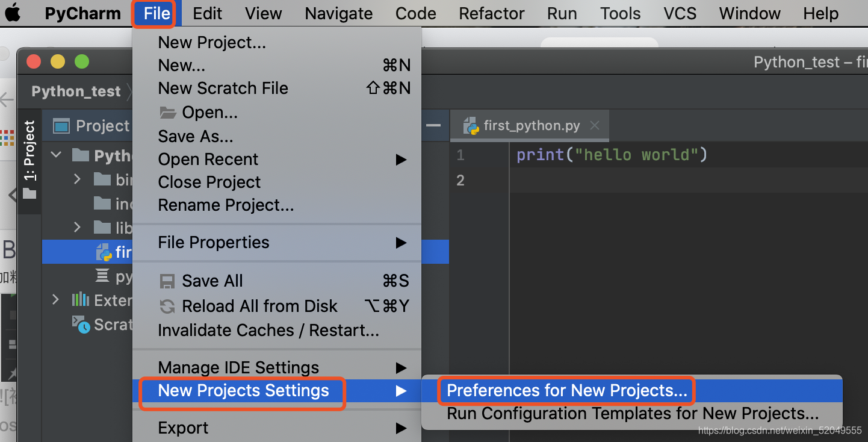Choose Rename Project...
Image resolution: width=868 pixels, height=442 pixels.
coord(277,205)
